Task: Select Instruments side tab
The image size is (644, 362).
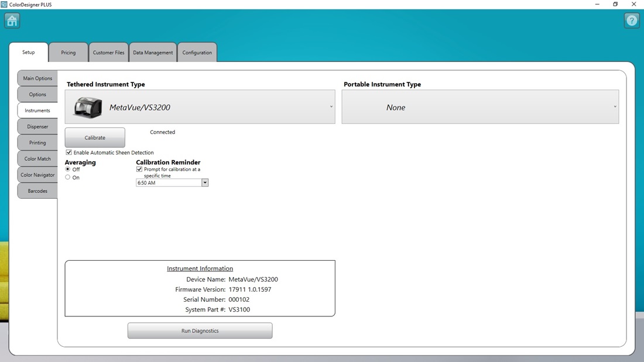Action: (37, 111)
